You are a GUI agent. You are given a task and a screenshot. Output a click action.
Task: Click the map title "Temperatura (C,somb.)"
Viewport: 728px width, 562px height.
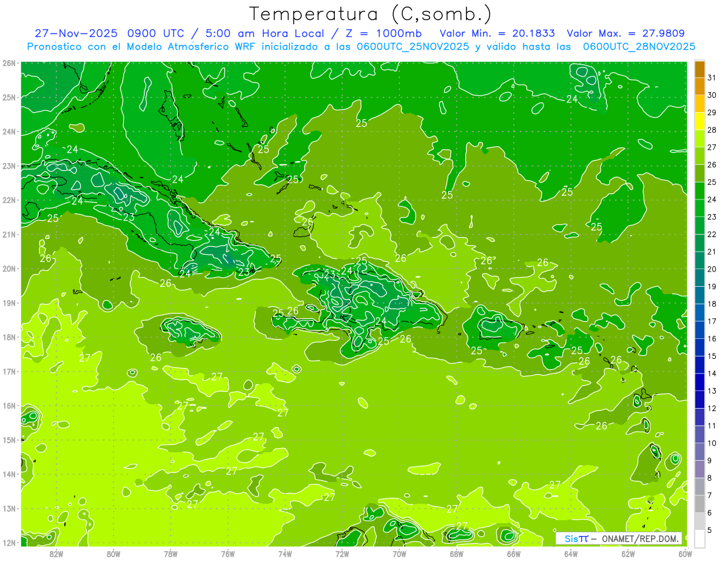coord(370,14)
